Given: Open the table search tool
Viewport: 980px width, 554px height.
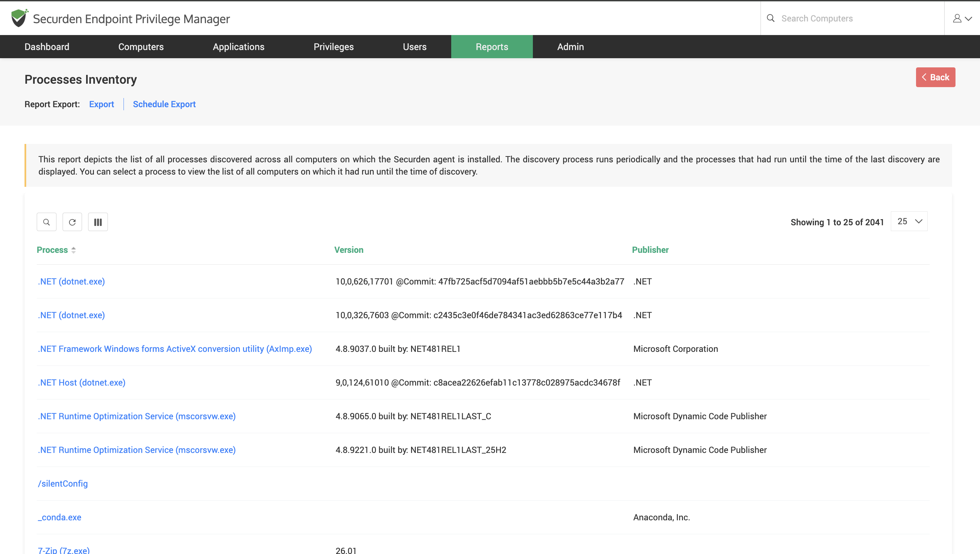Looking at the screenshot, I should [x=46, y=222].
